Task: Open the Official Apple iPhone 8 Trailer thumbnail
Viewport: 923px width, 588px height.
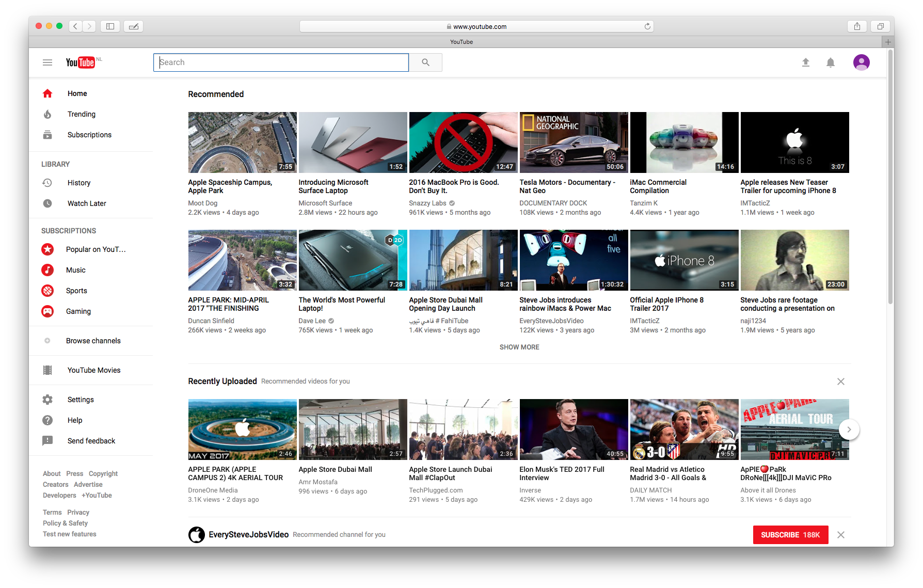Action: 684,260
